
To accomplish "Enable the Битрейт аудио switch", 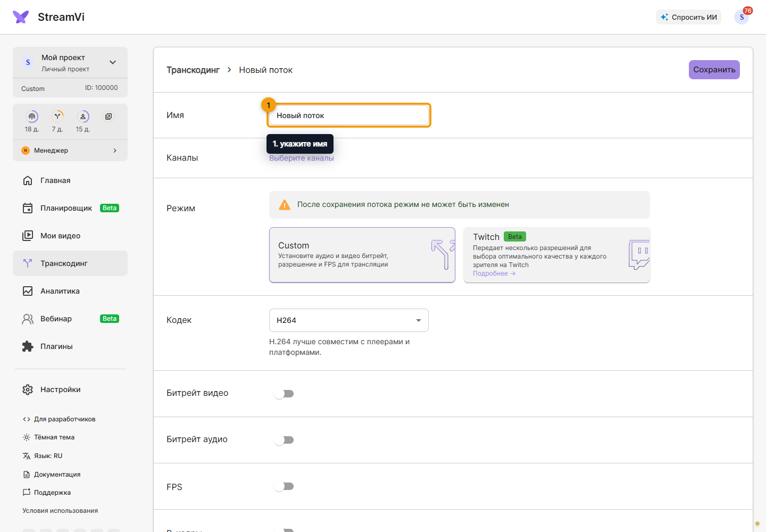I will point(284,440).
